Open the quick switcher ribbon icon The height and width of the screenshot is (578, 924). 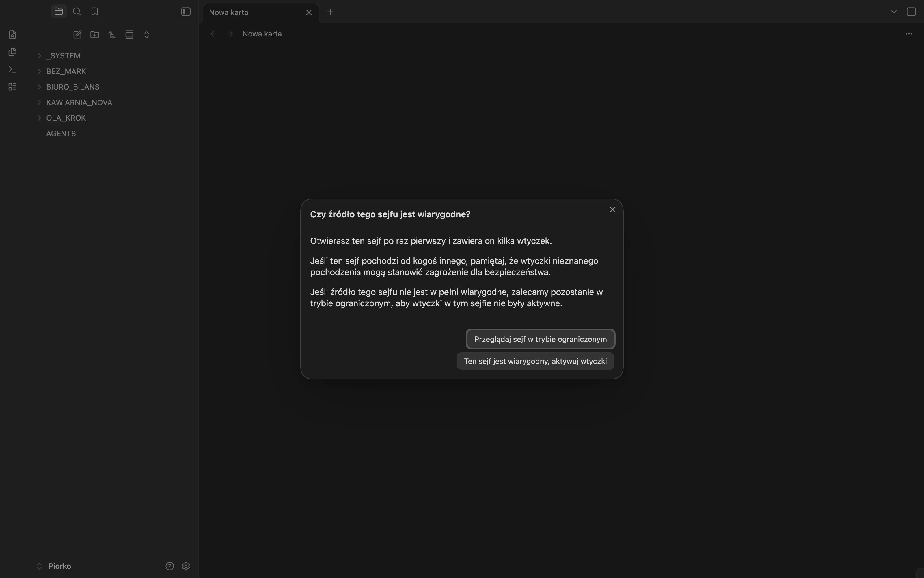(x=12, y=35)
